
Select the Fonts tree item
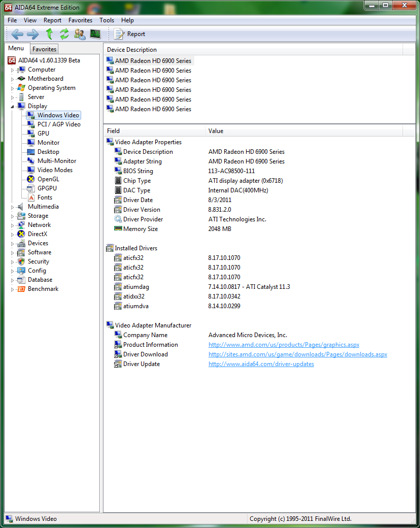(x=45, y=197)
